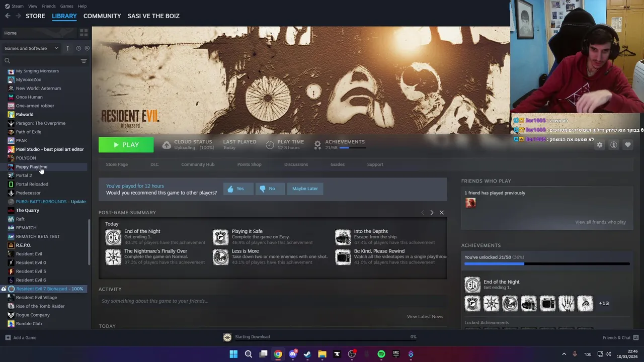The image size is (644, 362).
Task: Click the play time clock icon
Action: pyautogui.click(x=270, y=145)
